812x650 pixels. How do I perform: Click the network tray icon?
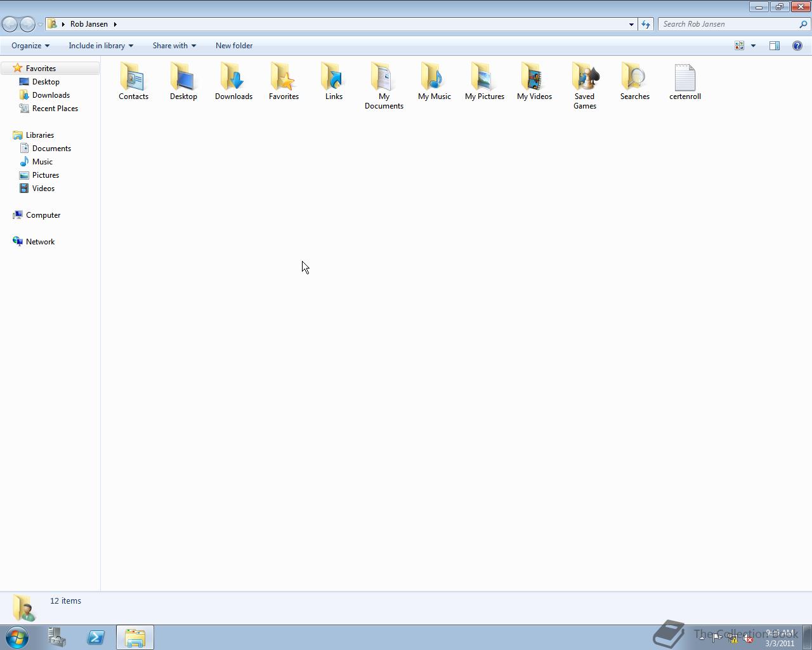(x=732, y=639)
